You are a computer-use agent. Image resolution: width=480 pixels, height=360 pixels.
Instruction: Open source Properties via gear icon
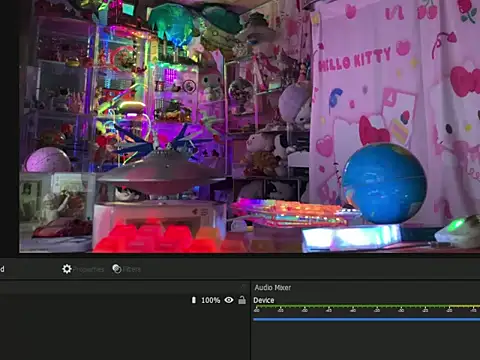click(x=67, y=269)
